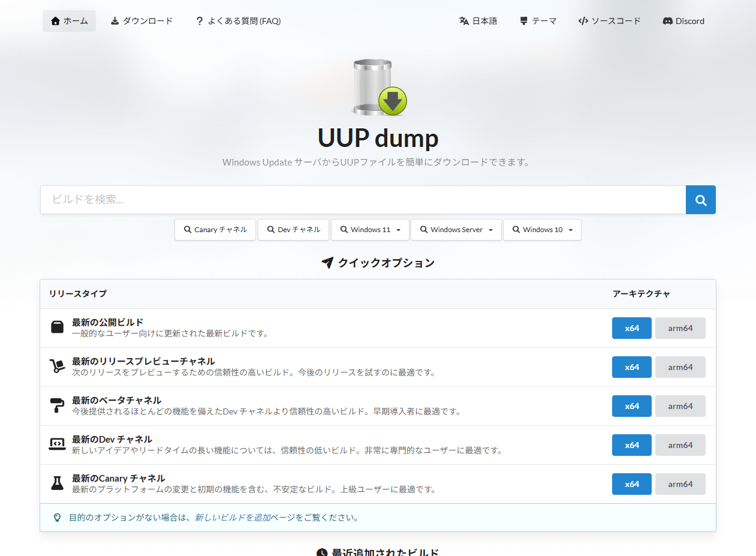This screenshot has height=556, width=756.
Task: Choose arm64 for 最新のCanary チャネル
Action: pos(680,484)
